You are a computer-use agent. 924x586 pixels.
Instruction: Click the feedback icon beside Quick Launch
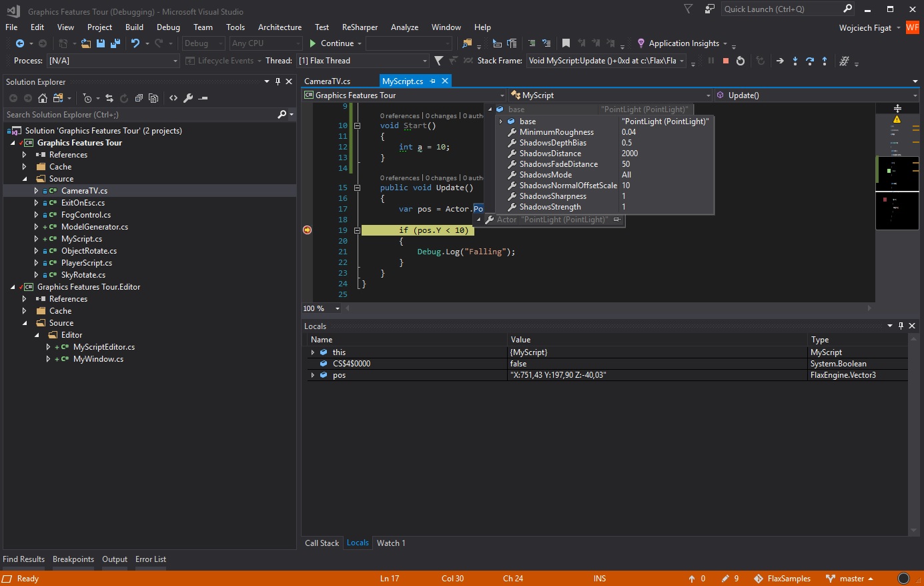710,9
